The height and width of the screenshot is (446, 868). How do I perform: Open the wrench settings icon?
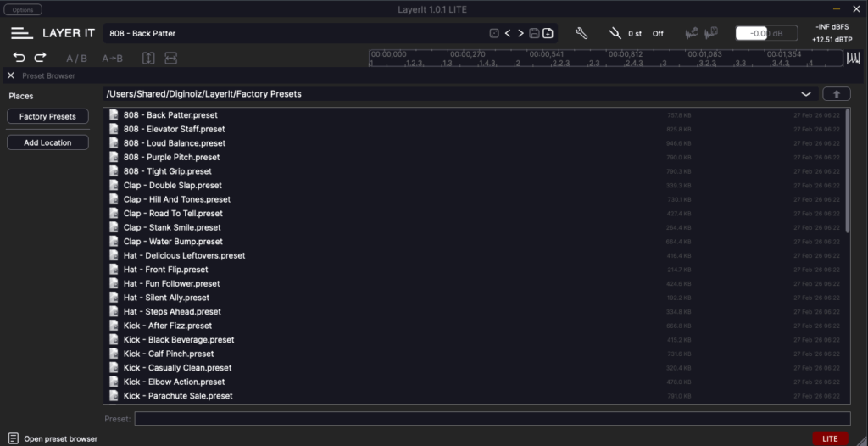581,33
